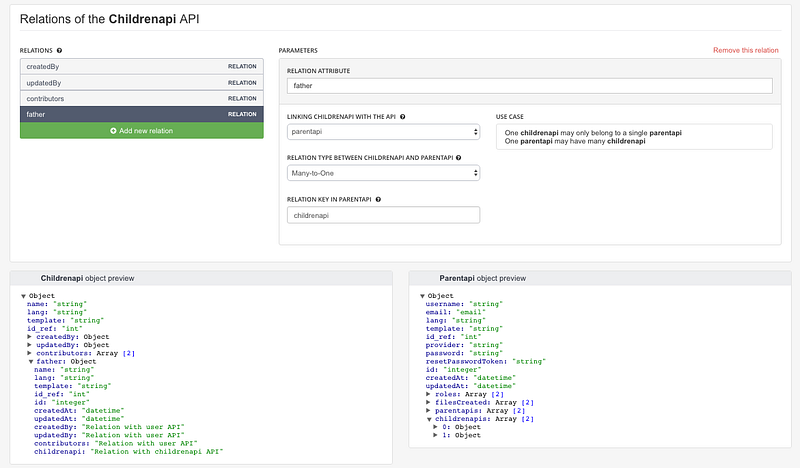Select the createdBy relation row
800x468 pixels.
(x=142, y=66)
